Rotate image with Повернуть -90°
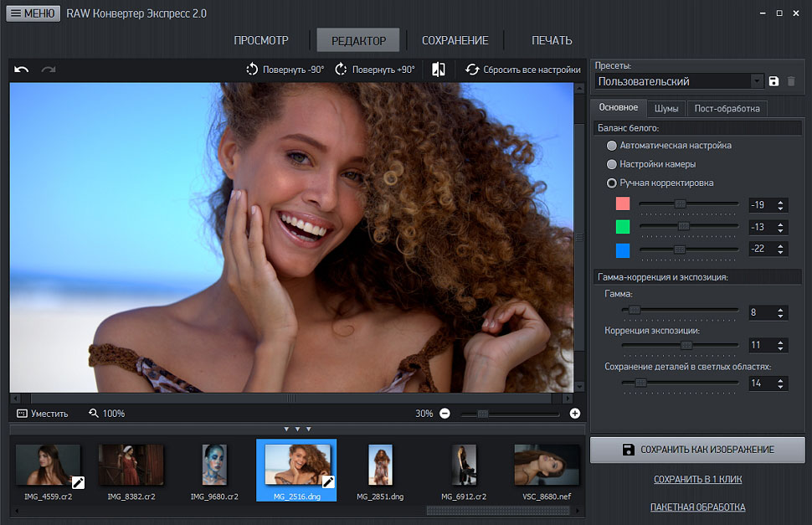 [x=285, y=69]
